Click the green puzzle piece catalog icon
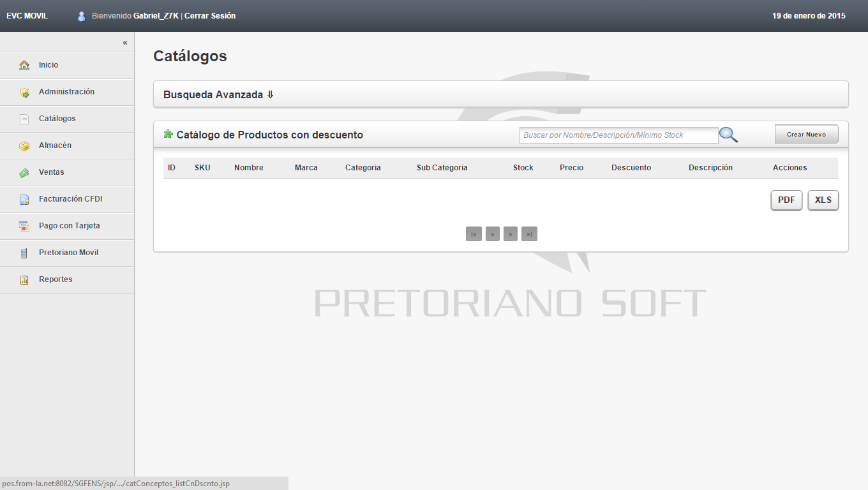868x490 pixels. 168,134
